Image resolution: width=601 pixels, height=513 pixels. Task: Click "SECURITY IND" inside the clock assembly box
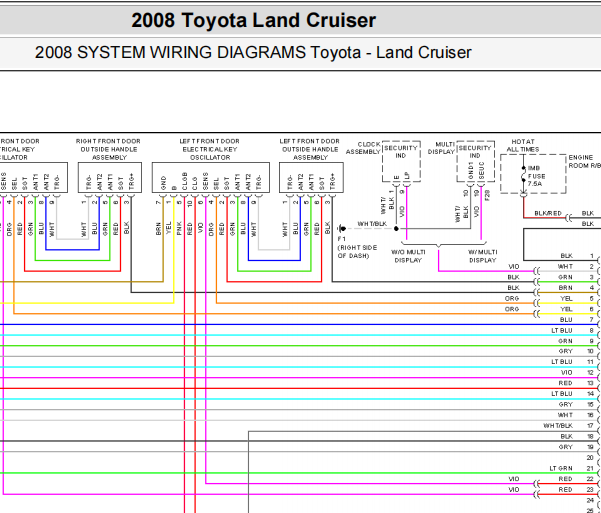(401, 152)
